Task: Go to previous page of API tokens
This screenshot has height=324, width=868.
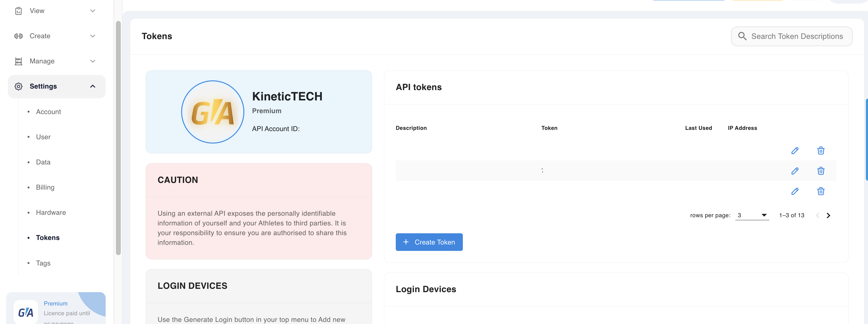Action: point(817,216)
